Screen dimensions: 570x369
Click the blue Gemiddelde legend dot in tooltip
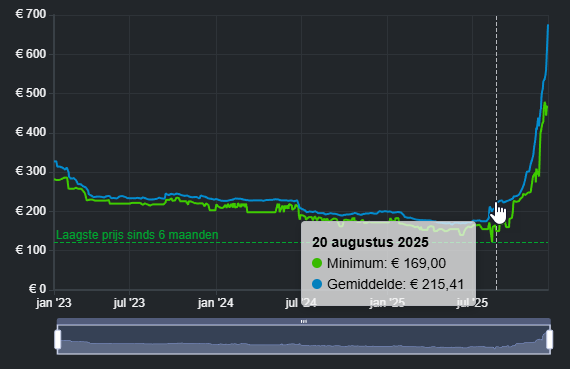coord(317,284)
